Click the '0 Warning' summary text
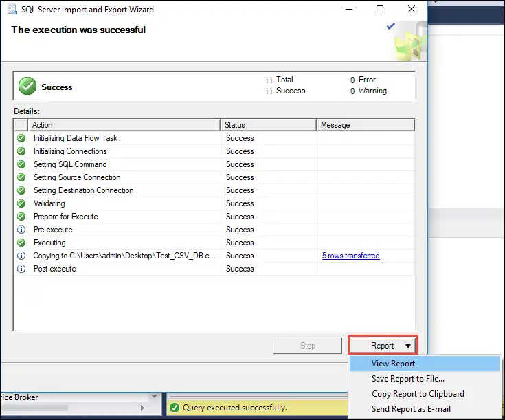This screenshot has height=420, width=505. click(x=368, y=91)
